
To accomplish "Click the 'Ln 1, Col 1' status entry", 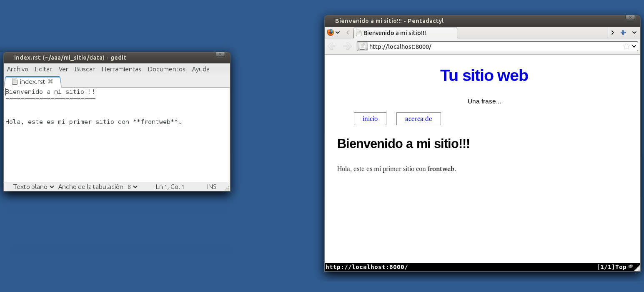I will [x=170, y=187].
